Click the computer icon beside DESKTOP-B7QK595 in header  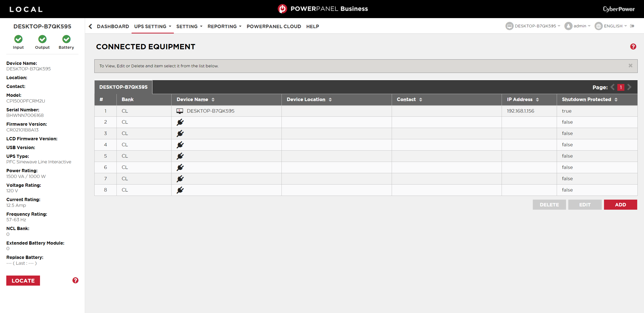[x=509, y=26]
